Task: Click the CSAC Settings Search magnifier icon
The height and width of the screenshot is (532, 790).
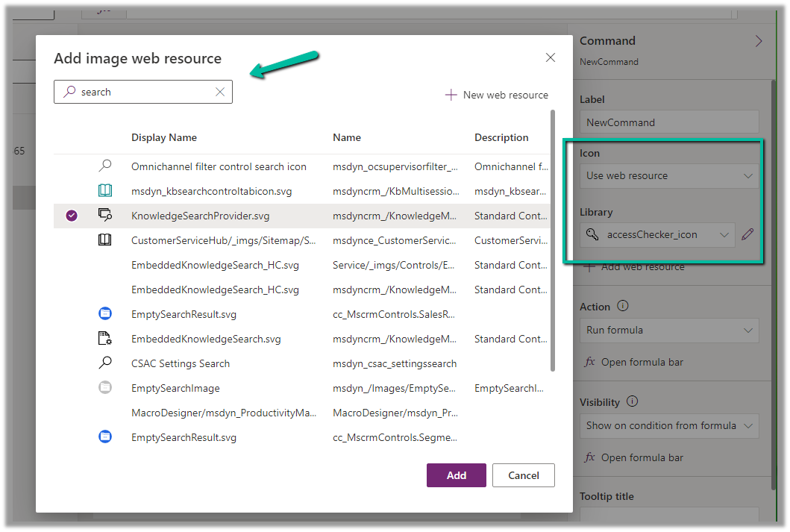Action: click(x=105, y=363)
